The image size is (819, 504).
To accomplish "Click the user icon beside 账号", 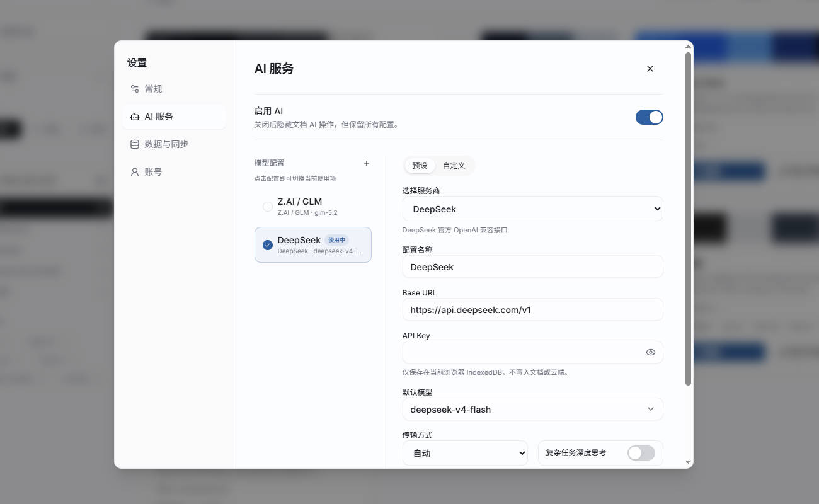I will click(134, 172).
